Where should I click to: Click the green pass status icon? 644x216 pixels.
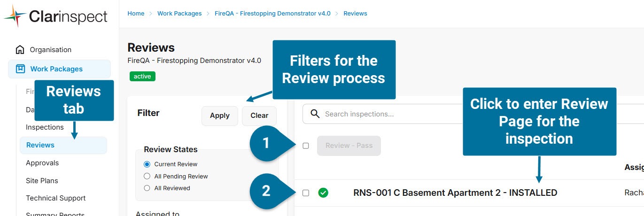pos(323,193)
